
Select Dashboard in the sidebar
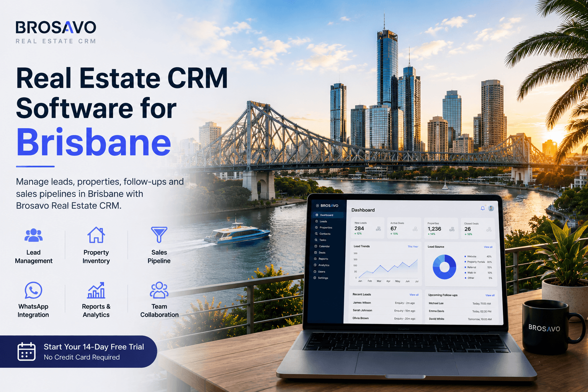(x=327, y=215)
